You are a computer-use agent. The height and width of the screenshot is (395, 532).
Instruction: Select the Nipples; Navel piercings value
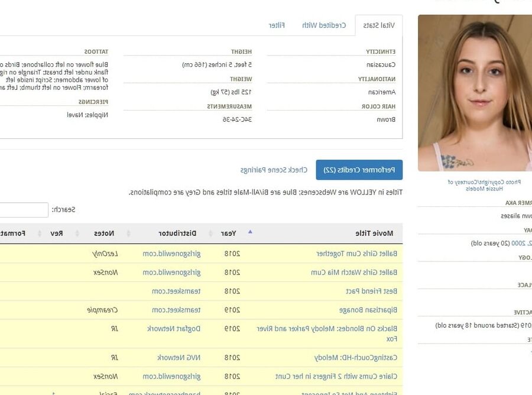coord(87,115)
